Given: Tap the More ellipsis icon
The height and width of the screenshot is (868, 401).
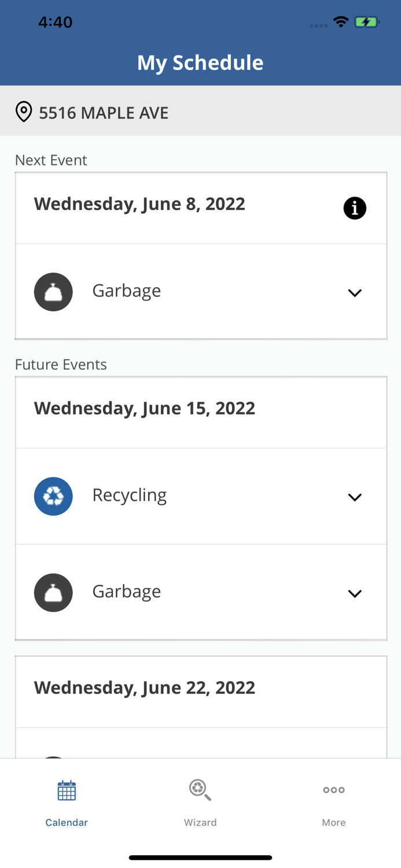Looking at the screenshot, I should [334, 790].
